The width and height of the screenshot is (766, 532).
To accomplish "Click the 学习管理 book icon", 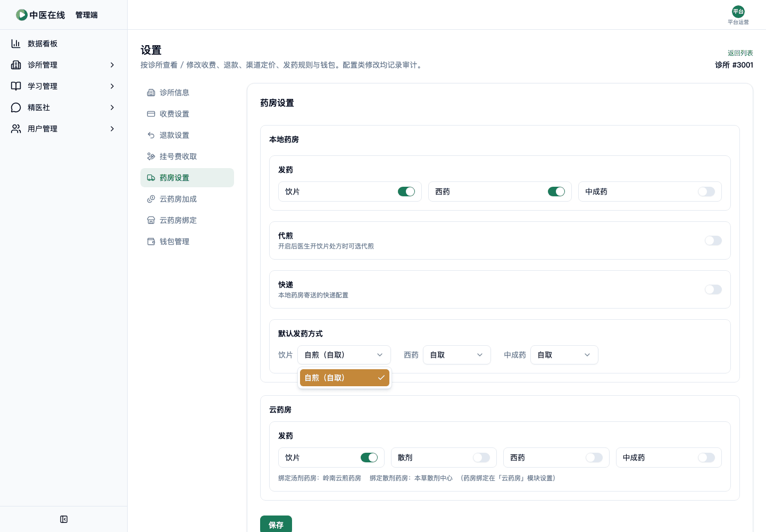I will point(16,86).
